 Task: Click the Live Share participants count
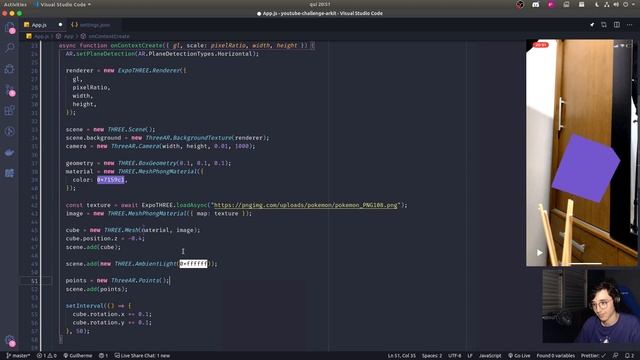tap(103, 356)
